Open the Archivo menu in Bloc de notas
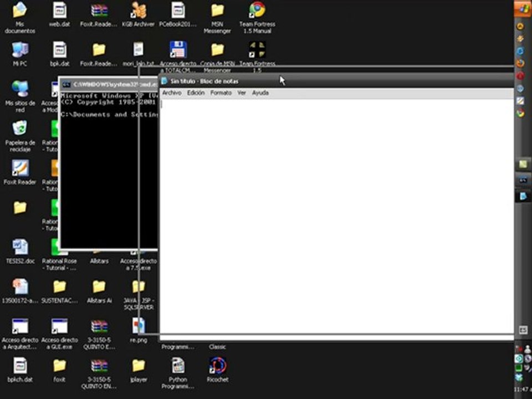 tap(172, 93)
